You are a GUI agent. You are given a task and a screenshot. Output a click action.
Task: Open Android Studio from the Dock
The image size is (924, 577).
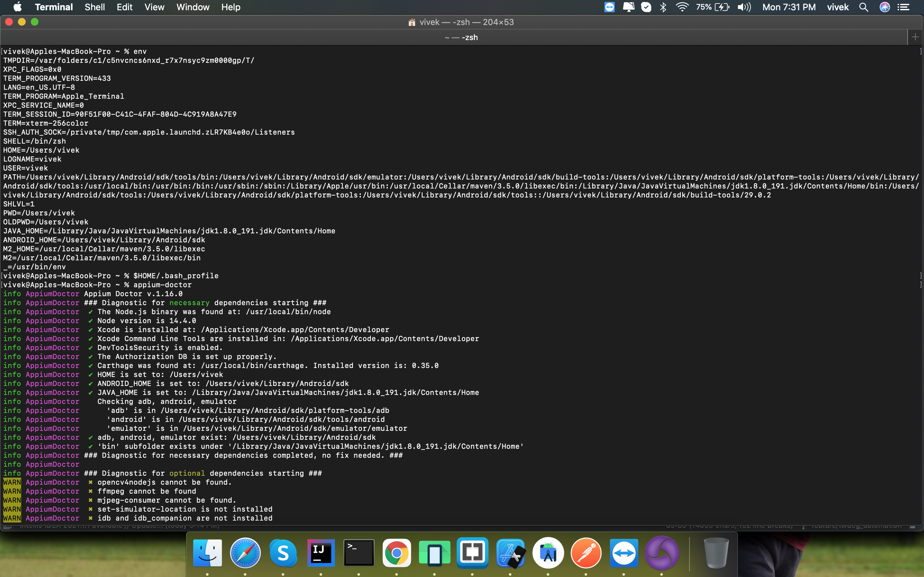pyautogui.click(x=548, y=552)
